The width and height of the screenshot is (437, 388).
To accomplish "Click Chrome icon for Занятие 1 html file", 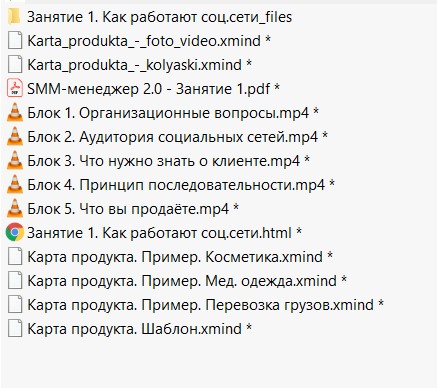I will (x=15, y=232).
